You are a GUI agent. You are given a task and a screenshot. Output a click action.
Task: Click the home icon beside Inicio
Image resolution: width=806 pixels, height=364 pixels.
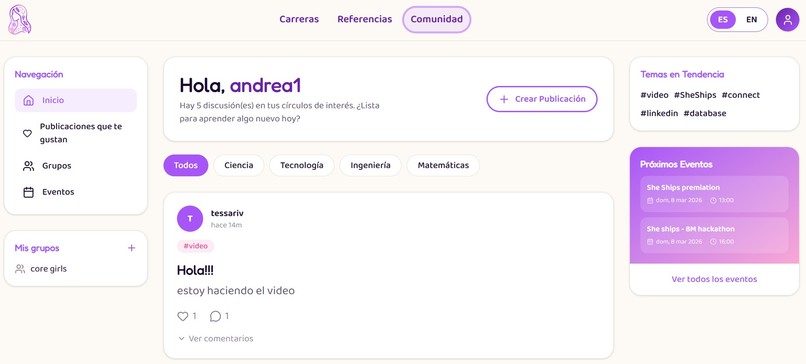[x=29, y=100]
